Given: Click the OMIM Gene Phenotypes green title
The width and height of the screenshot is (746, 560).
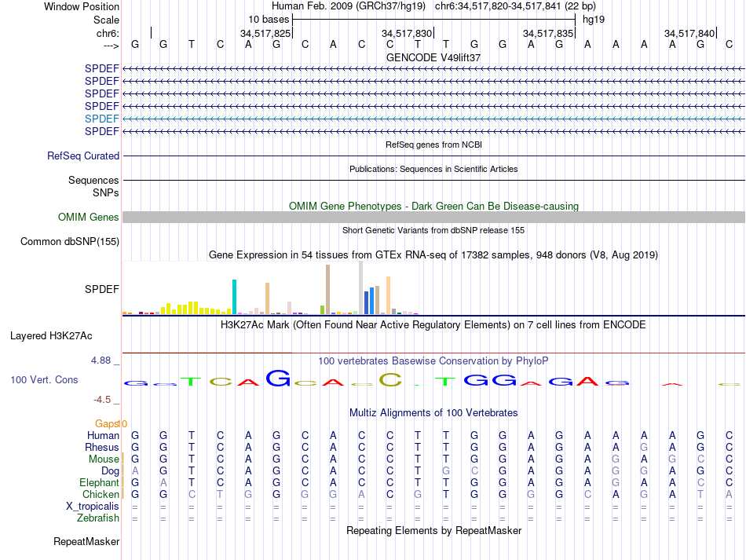Looking at the screenshot, I should [x=434, y=206].
